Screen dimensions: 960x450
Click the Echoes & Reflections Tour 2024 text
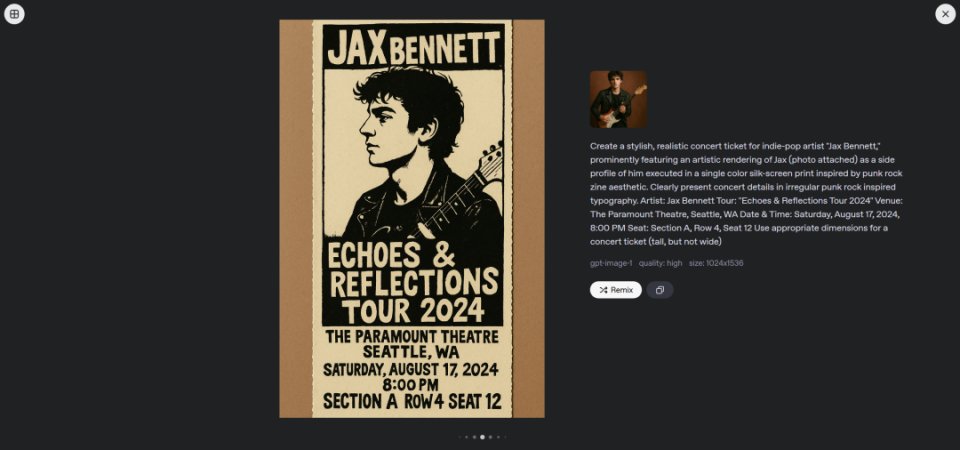click(412, 282)
